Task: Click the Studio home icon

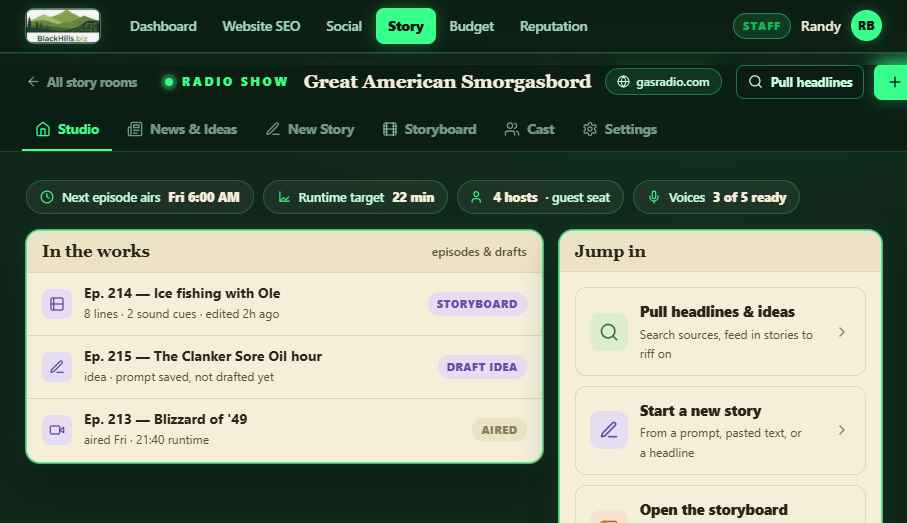Action: pyautogui.click(x=43, y=129)
